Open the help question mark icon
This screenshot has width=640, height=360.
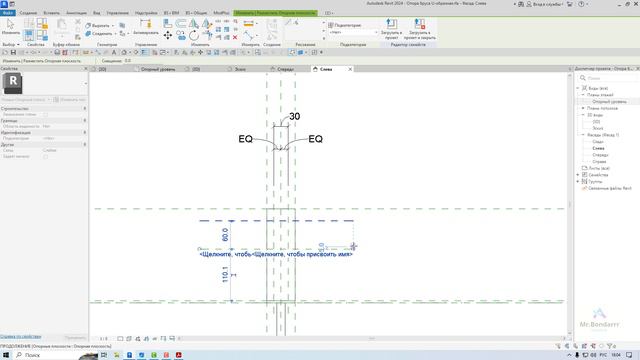(581, 4)
